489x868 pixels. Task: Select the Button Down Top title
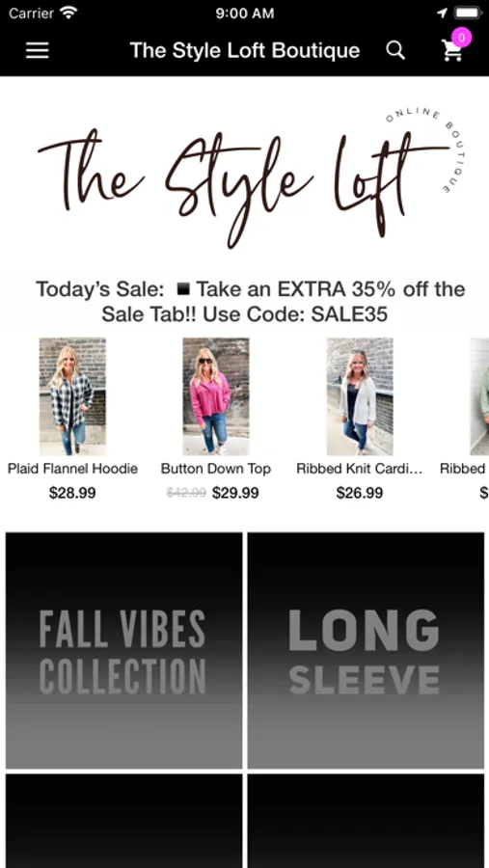216,469
